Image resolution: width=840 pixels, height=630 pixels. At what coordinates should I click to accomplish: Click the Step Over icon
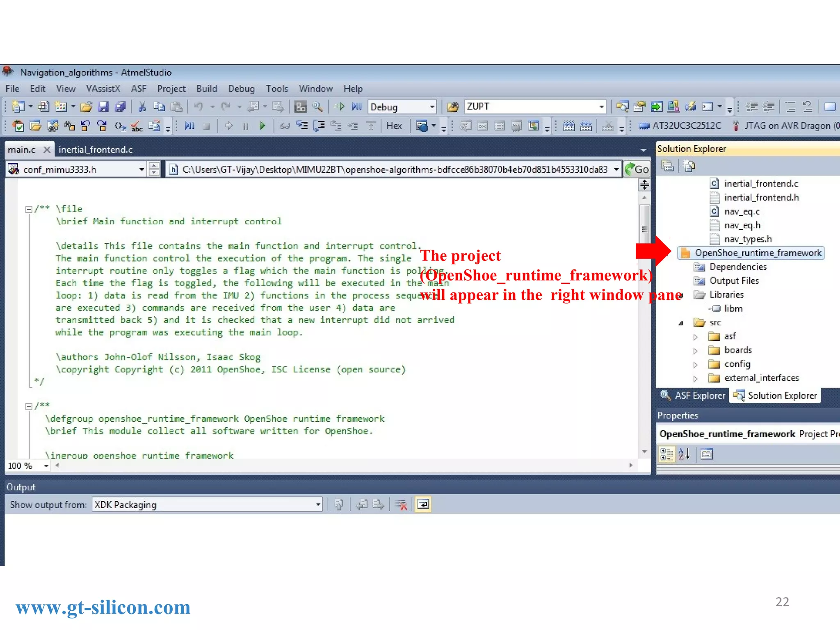click(x=319, y=126)
